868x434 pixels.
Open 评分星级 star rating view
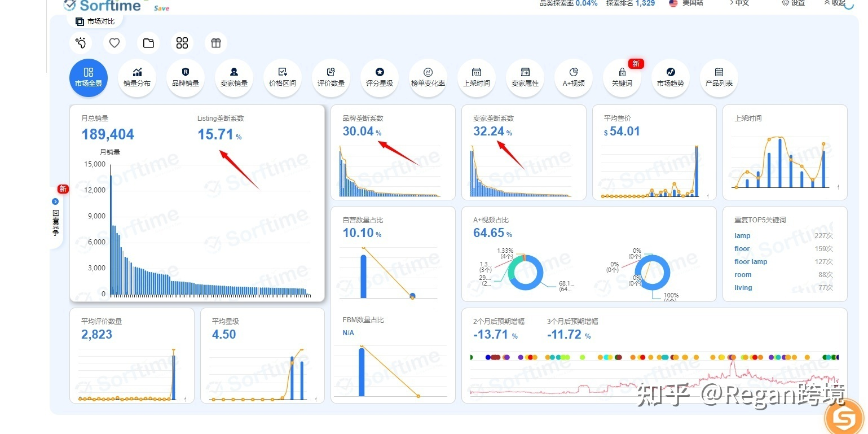(x=380, y=77)
